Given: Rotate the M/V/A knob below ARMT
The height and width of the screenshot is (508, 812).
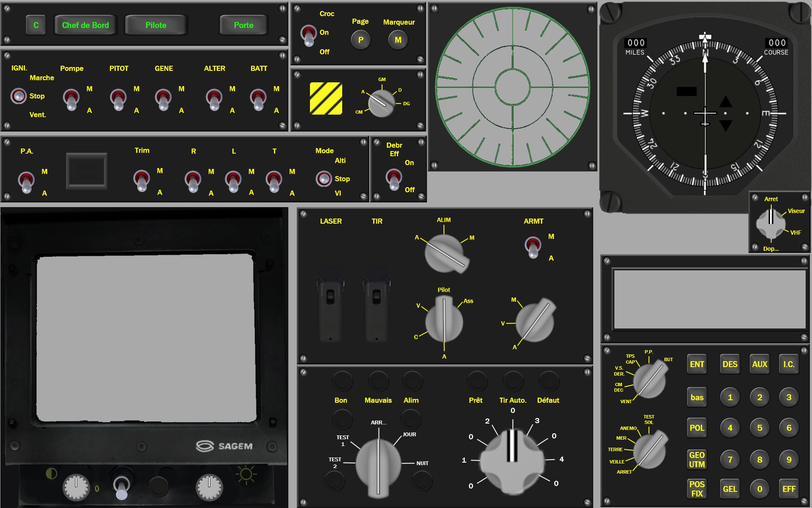Looking at the screenshot, I should pyautogui.click(x=535, y=321).
